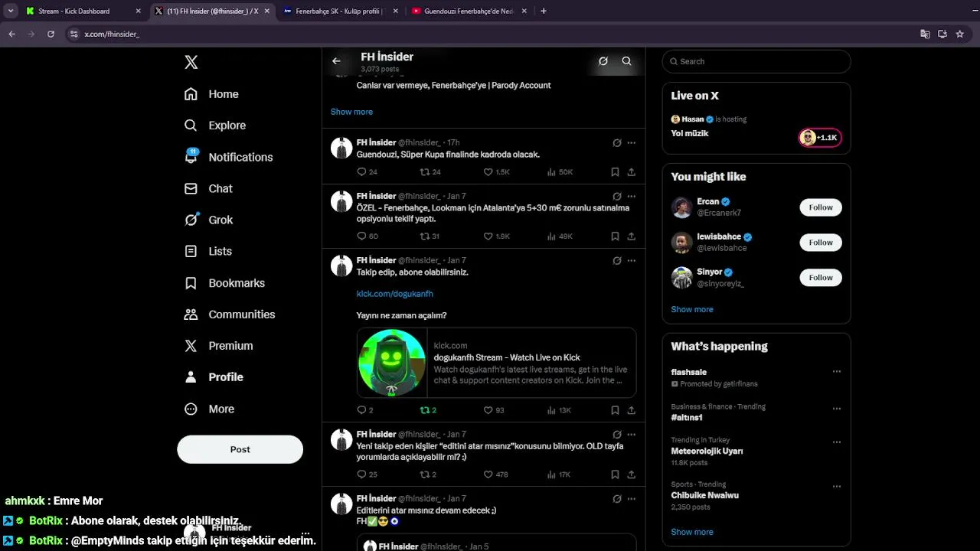The image size is (980, 551).
Task: Expand bio with Show more
Action: (351, 112)
